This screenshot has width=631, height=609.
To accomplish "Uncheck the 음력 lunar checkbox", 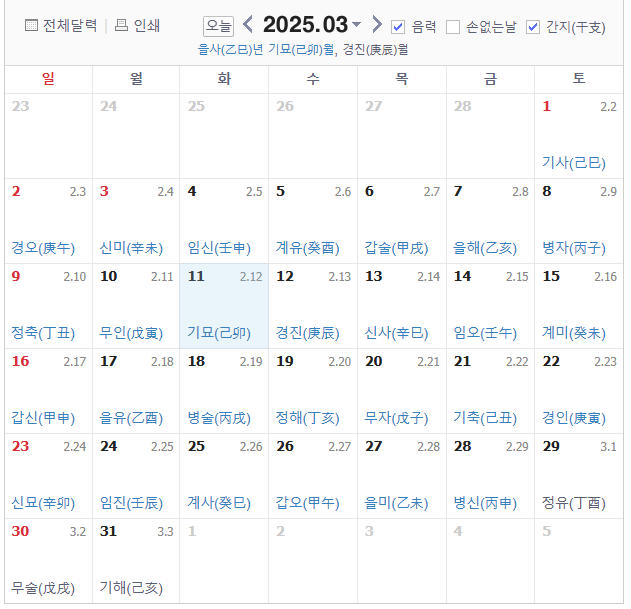I will coord(398,27).
